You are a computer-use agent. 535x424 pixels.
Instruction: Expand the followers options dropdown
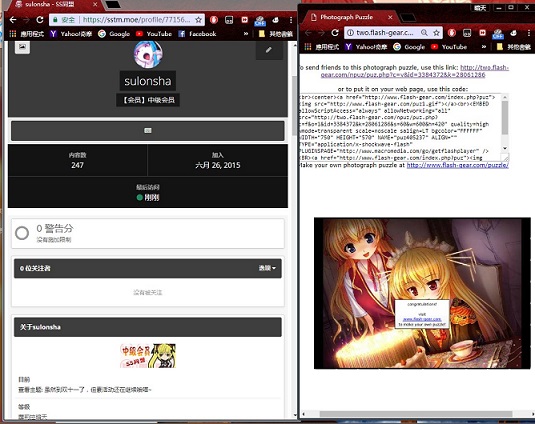pyautogui.click(x=267, y=268)
